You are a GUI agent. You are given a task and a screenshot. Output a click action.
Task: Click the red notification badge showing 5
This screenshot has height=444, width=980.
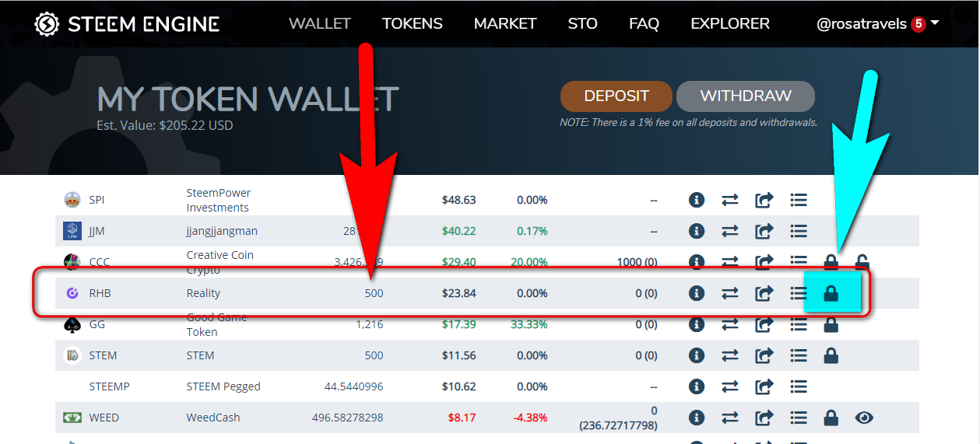coord(919,24)
